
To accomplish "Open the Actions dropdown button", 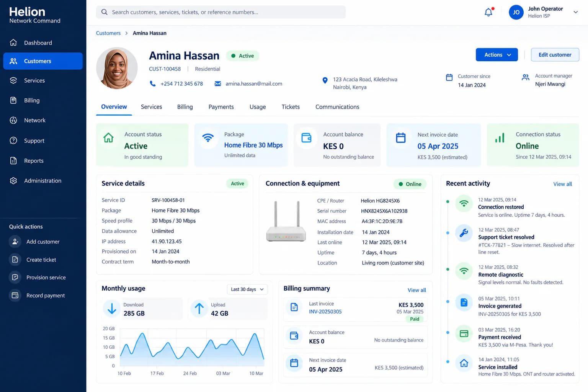I will coord(497,55).
